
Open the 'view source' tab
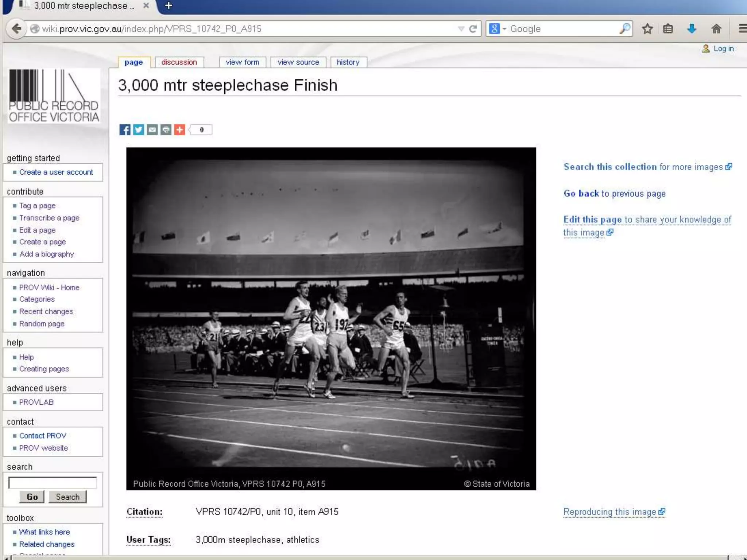298,62
